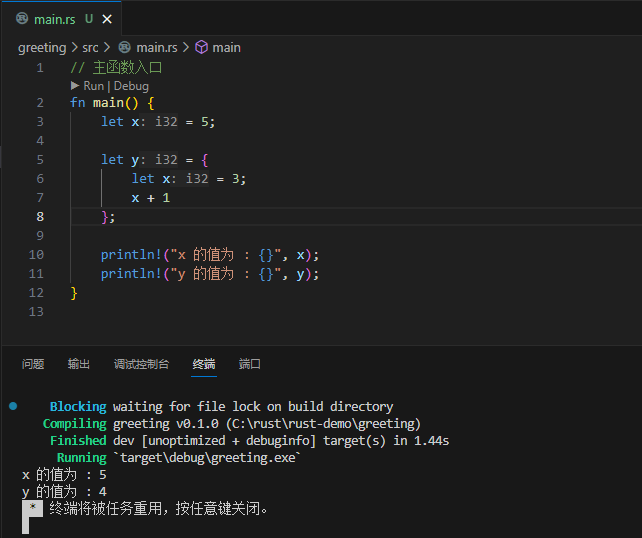Click the 'main' function breadcrumb symbol
The image size is (642, 538).
(226, 48)
